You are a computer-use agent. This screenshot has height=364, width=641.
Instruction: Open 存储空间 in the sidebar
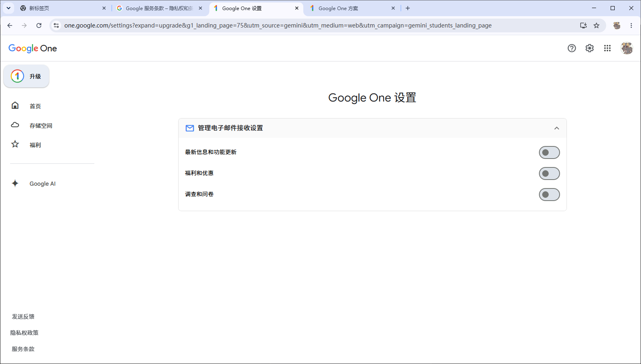pyautogui.click(x=41, y=126)
